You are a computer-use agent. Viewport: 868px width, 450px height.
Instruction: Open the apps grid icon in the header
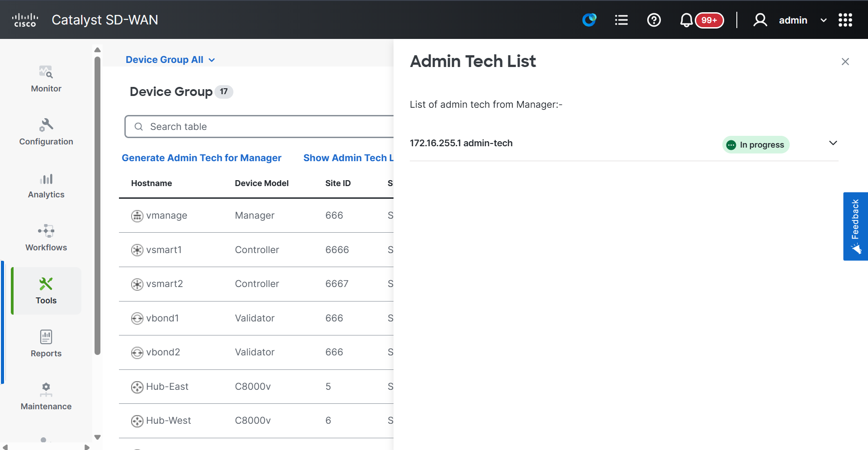coord(845,20)
